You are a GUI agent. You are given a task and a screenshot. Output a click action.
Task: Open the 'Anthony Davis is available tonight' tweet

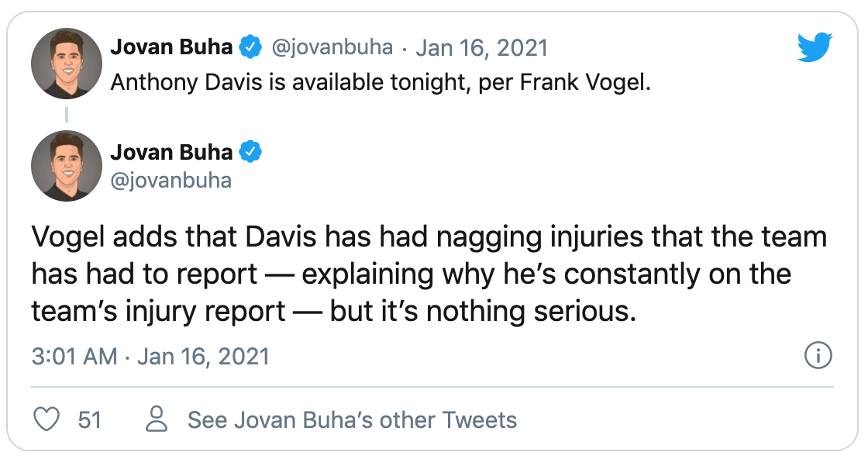coord(381,82)
